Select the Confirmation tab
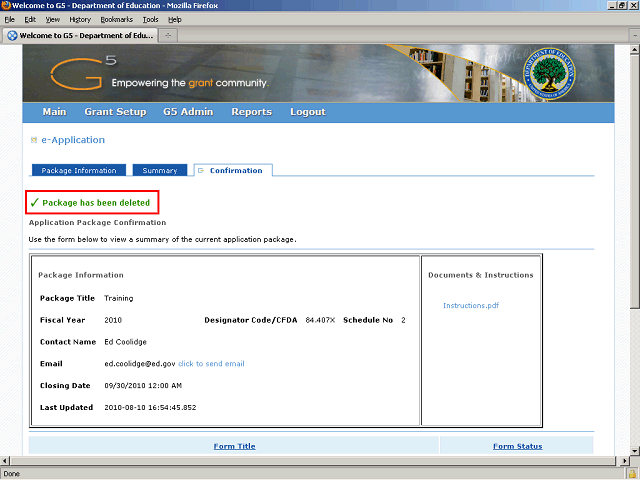Screen dimensions: 640x480 [x=233, y=170]
